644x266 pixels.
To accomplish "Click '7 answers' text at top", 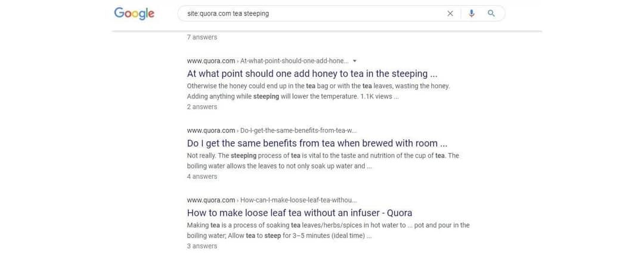I will (202, 38).
